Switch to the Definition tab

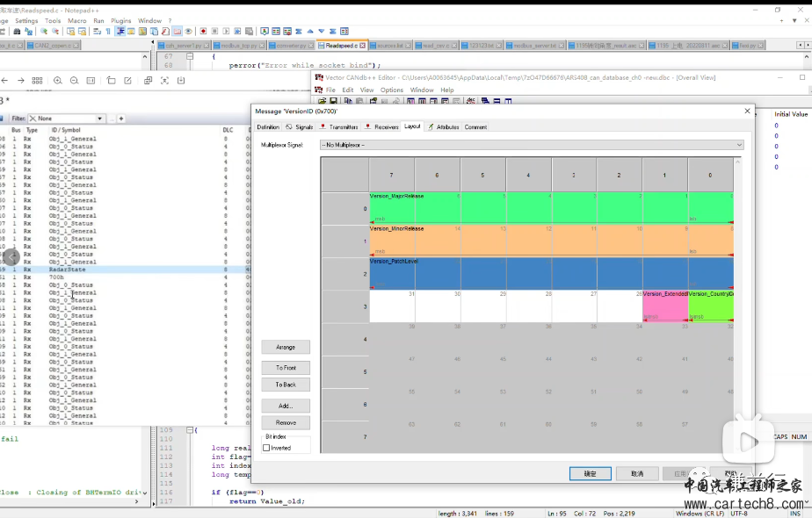268,127
